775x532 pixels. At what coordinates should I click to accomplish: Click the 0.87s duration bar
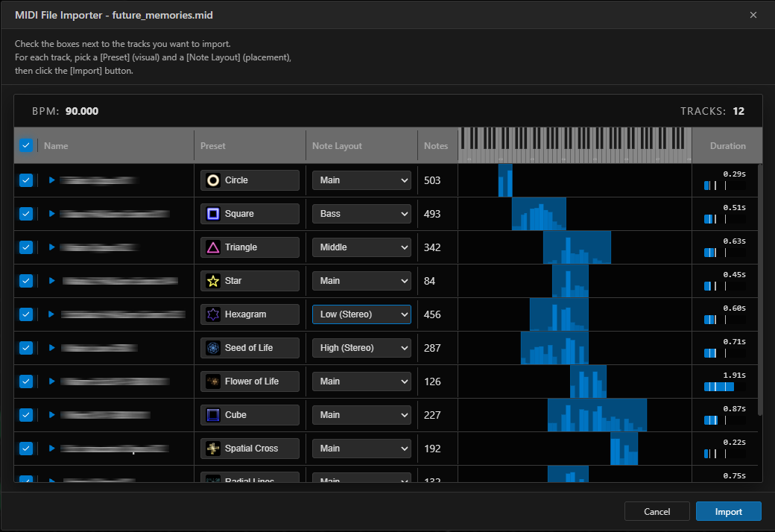pos(724,420)
